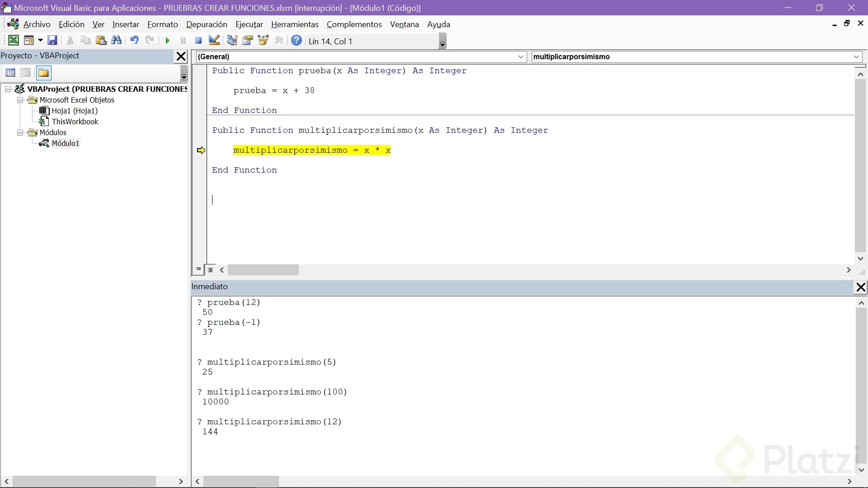Screen dimensions: 868x488
Task: Toggle Design Mode icon in the toolbar
Action: point(214,41)
